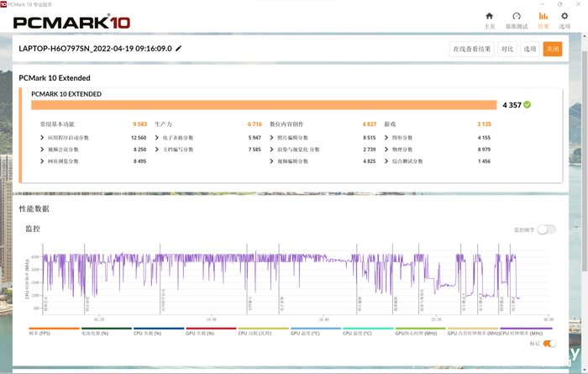Expand 图形分数 under 游戏
The image size is (588, 374).
click(386, 138)
